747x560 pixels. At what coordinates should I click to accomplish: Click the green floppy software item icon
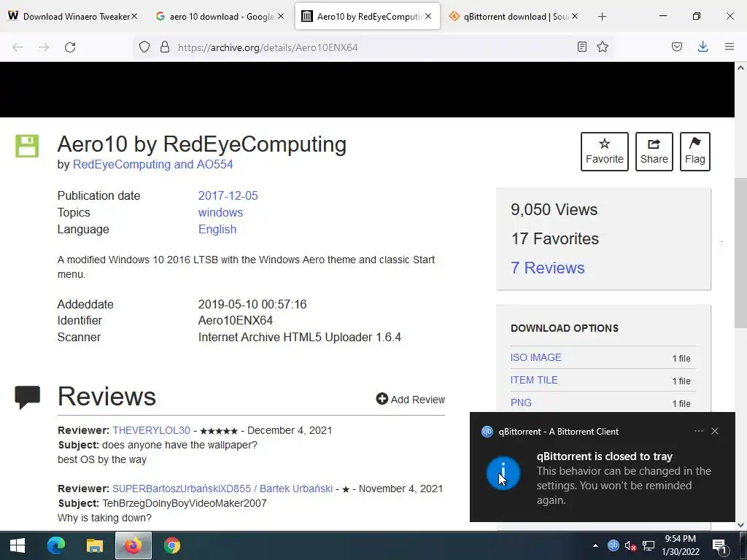(27, 146)
